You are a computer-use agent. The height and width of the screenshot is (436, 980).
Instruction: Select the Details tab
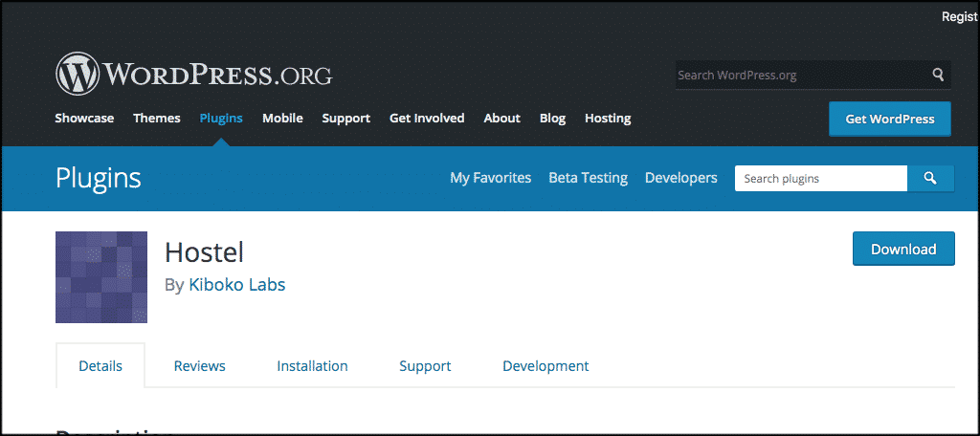[100, 366]
